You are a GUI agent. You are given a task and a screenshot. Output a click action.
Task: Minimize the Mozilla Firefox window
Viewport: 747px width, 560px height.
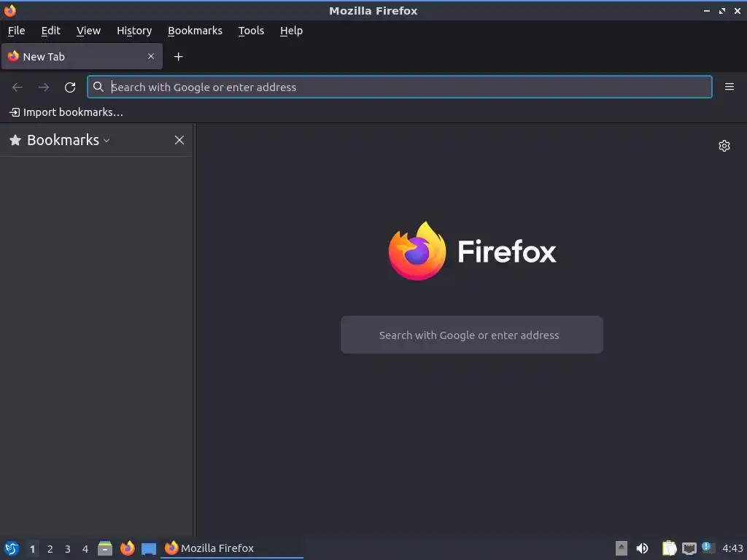(x=707, y=10)
